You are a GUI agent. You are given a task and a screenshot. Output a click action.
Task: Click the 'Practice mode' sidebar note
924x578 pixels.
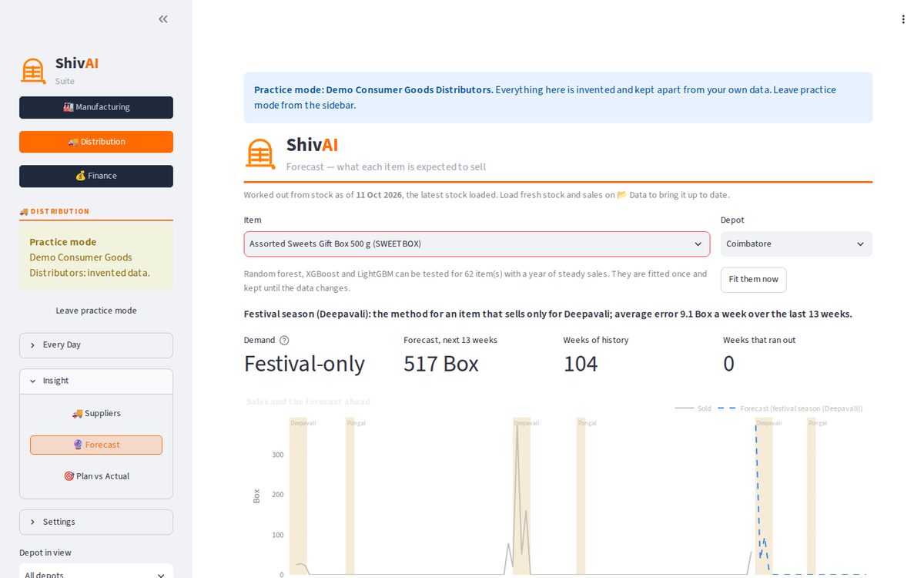pyautogui.click(x=96, y=257)
